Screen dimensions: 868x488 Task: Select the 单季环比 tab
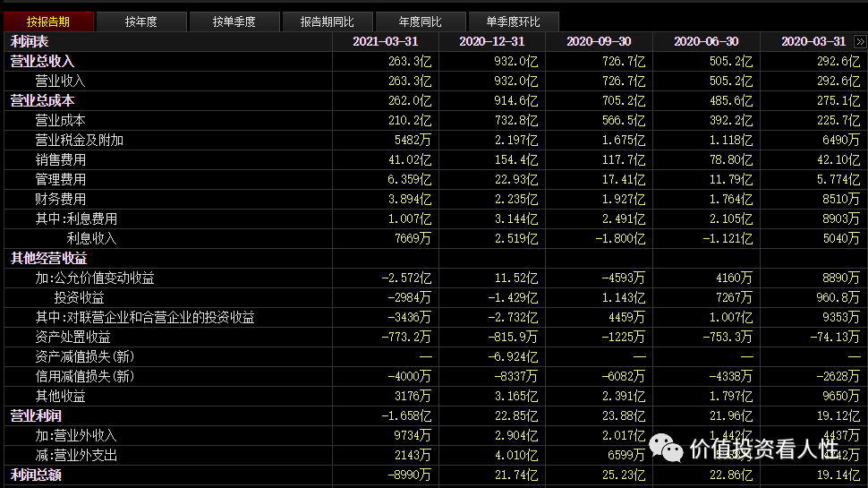click(x=513, y=21)
